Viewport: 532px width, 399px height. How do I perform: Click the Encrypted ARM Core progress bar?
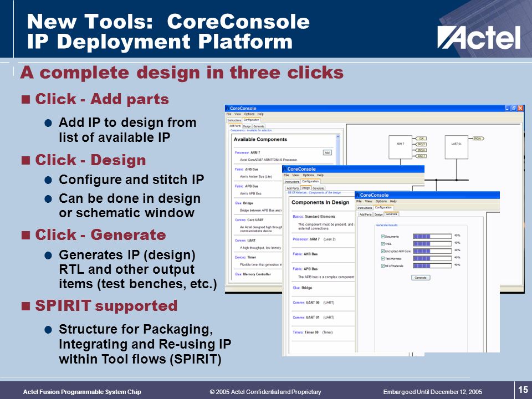point(432,251)
